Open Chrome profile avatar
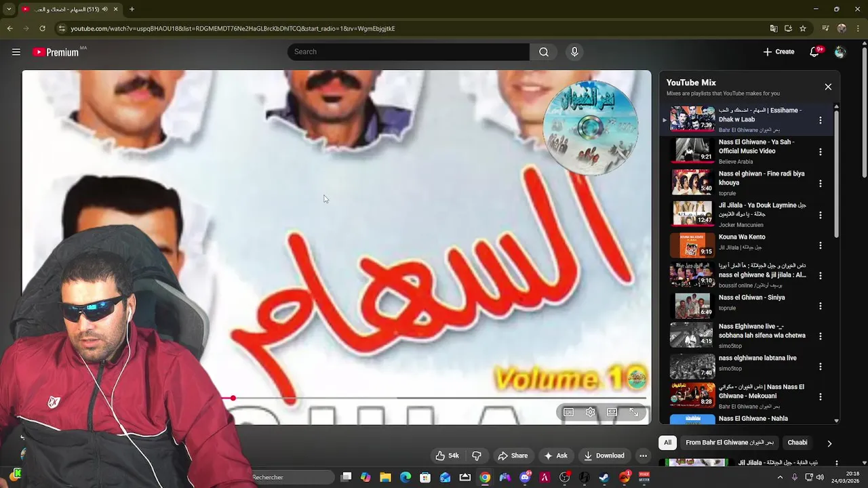Image resolution: width=868 pixels, height=488 pixels. point(842,28)
